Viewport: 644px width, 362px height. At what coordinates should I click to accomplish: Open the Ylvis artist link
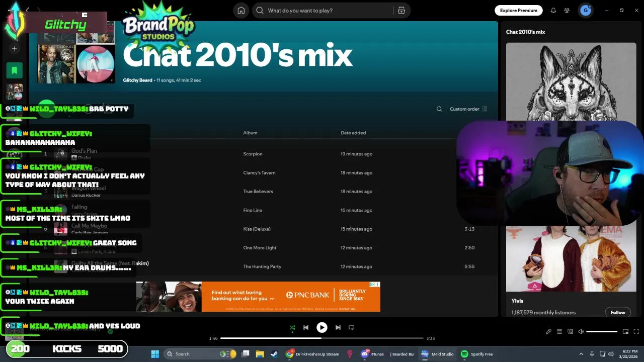(517, 301)
